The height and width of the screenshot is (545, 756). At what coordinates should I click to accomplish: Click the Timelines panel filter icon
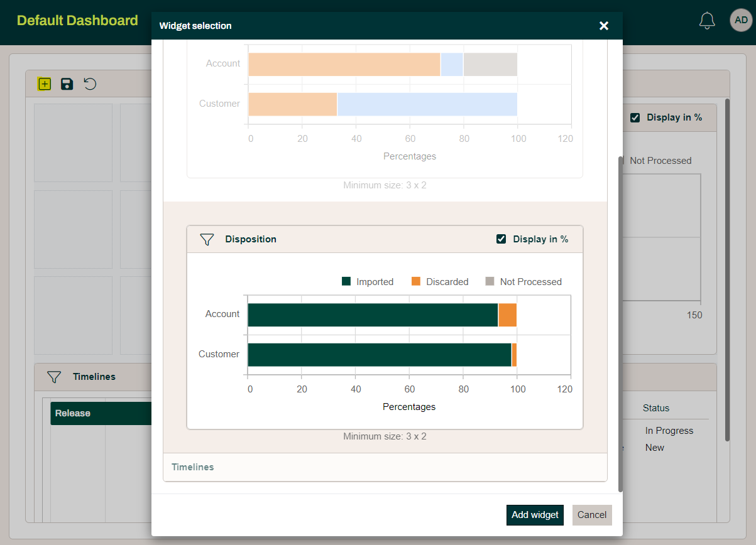[x=54, y=377]
